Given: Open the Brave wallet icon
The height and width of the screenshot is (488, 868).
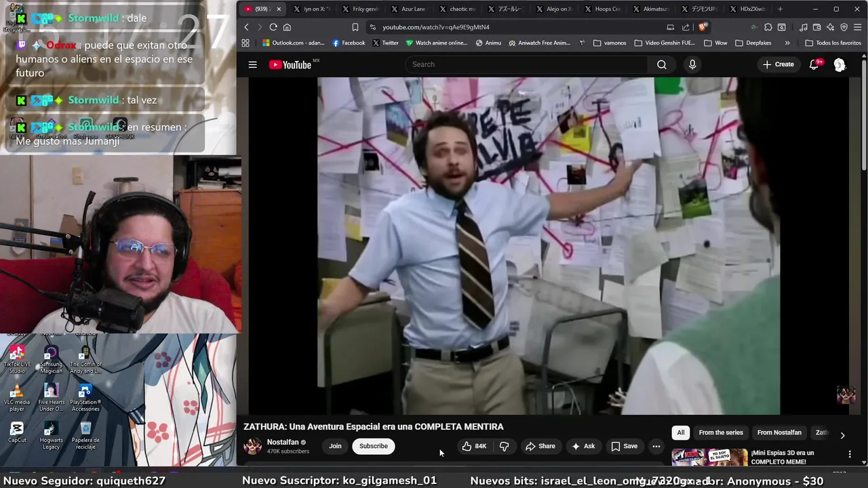Looking at the screenshot, I should click(817, 27).
